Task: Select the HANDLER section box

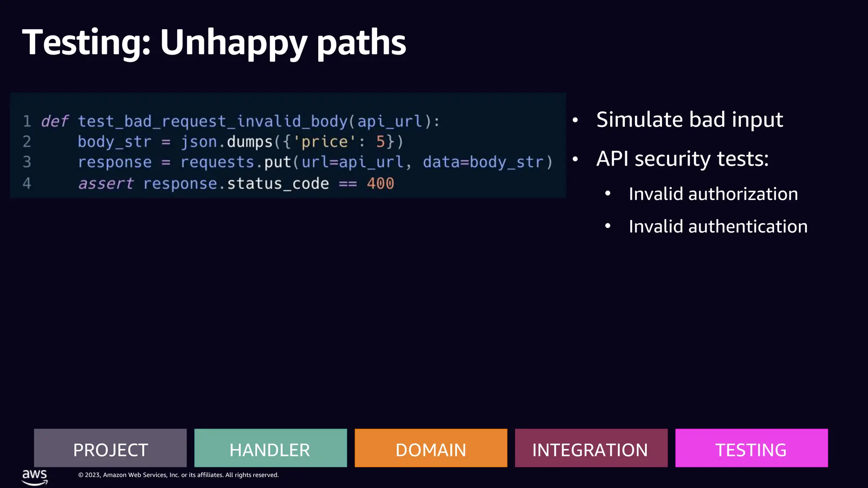Action: pos(270,448)
